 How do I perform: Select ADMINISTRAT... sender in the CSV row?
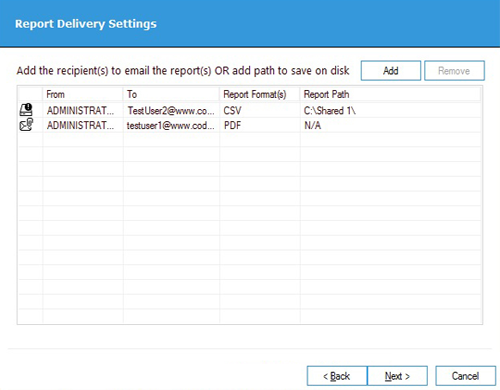83,110
